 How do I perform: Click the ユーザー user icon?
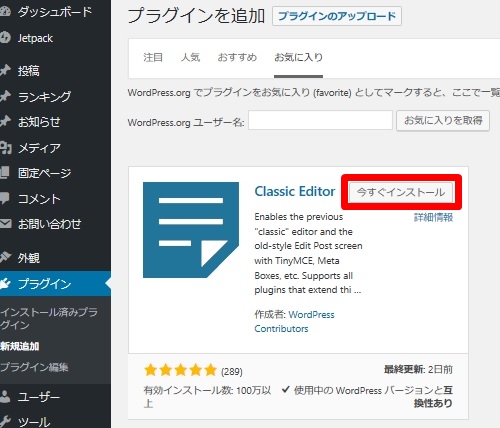5,396
